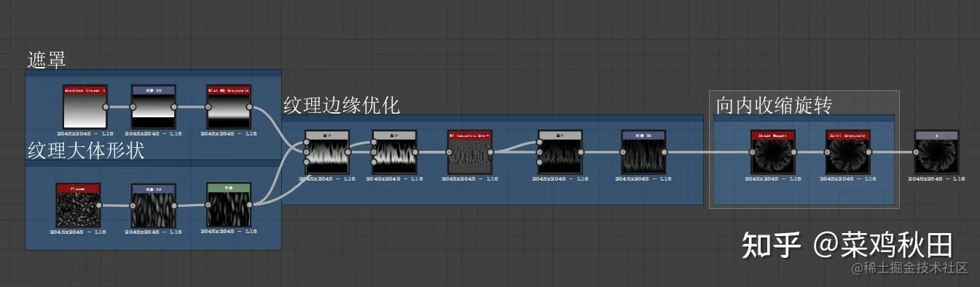Select the Swirl Grayscale node

point(847,152)
